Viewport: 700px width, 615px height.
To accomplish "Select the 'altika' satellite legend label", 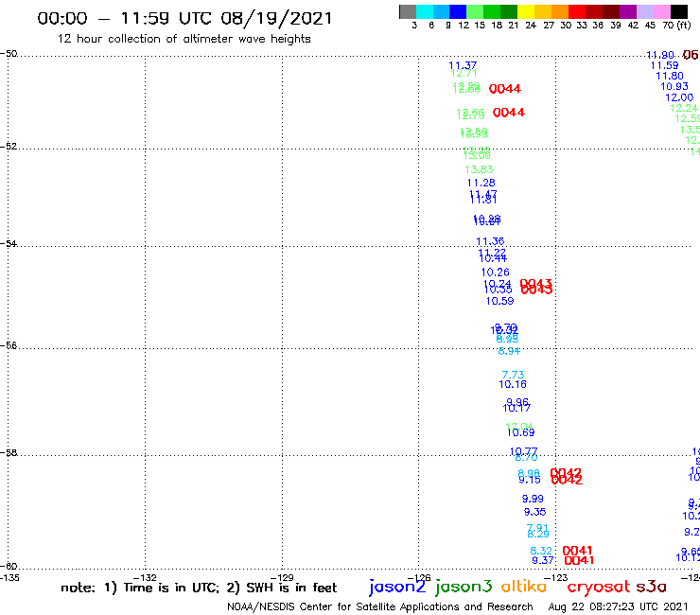I will tap(524, 586).
